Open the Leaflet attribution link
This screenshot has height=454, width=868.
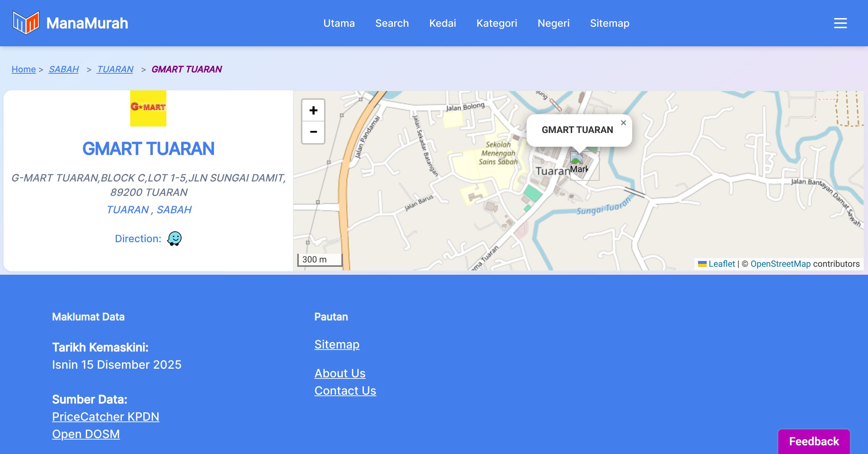coord(721,264)
